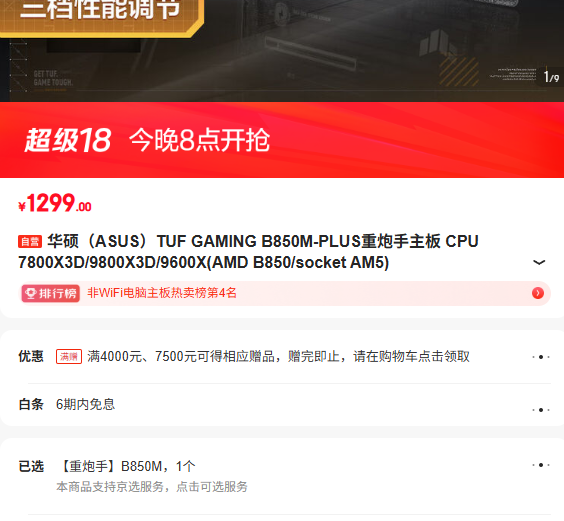Select the 6期内免息 installment offer
The height and width of the screenshot is (521, 564).
point(85,404)
